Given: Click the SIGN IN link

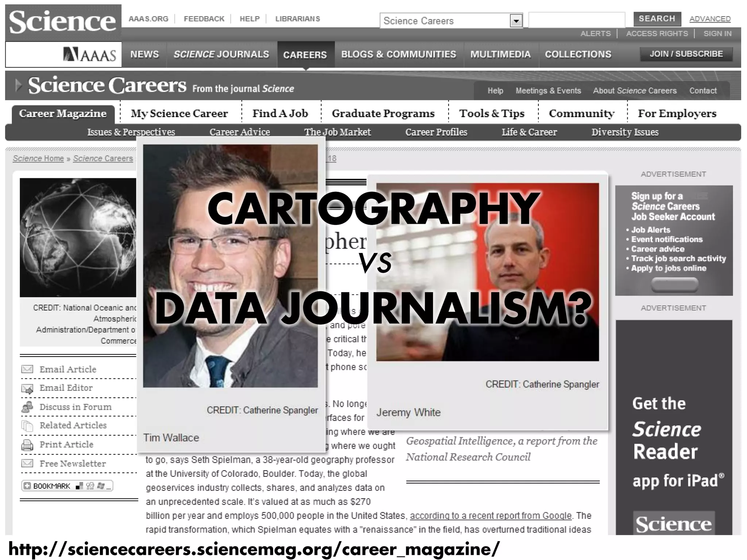Looking at the screenshot, I should 717,34.
